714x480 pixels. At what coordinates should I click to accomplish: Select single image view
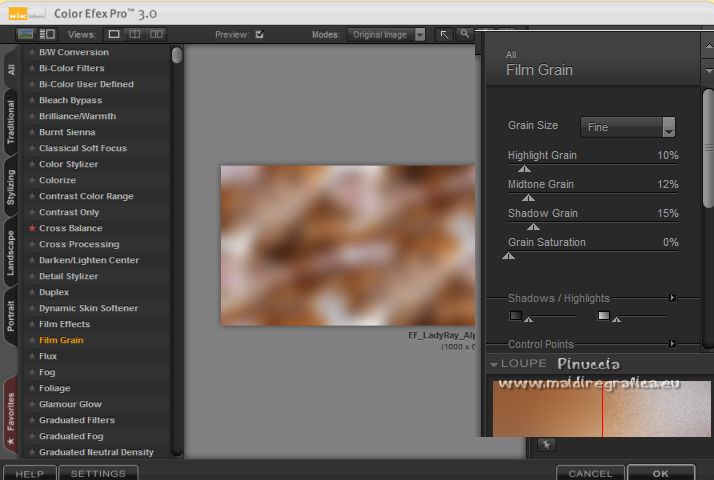[114, 34]
